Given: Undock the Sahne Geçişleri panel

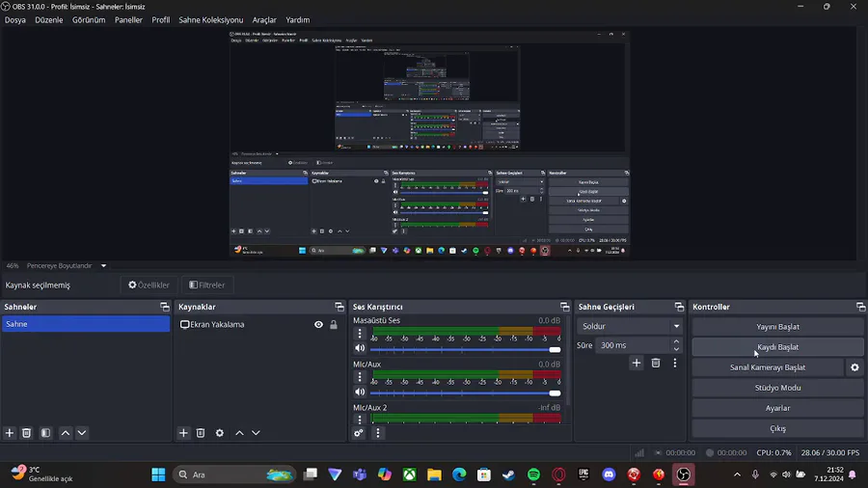Looking at the screenshot, I should 679,307.
